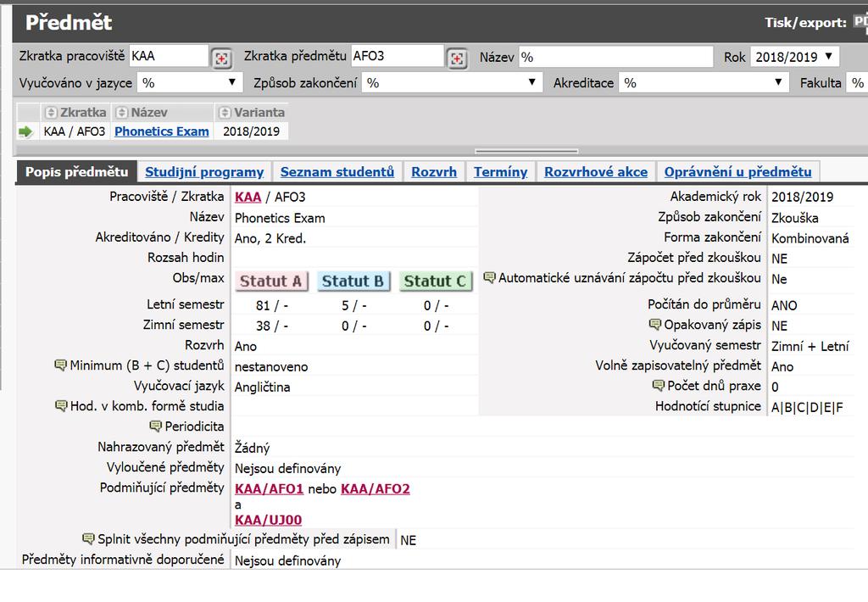Click Statut A label
The image size is (868, 602).
pos(270,281)
